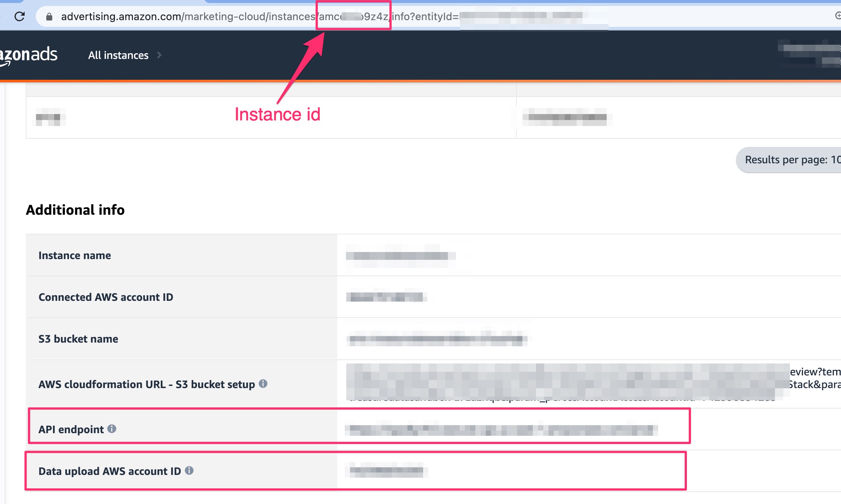This screenshot has height=504, width=841.
Task: Navigate via the All instances breadcrumb
Action: (x=118, y=55)
